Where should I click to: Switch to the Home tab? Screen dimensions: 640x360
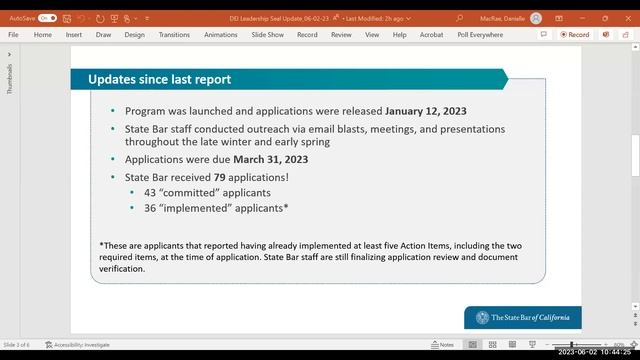click(43, 35)
